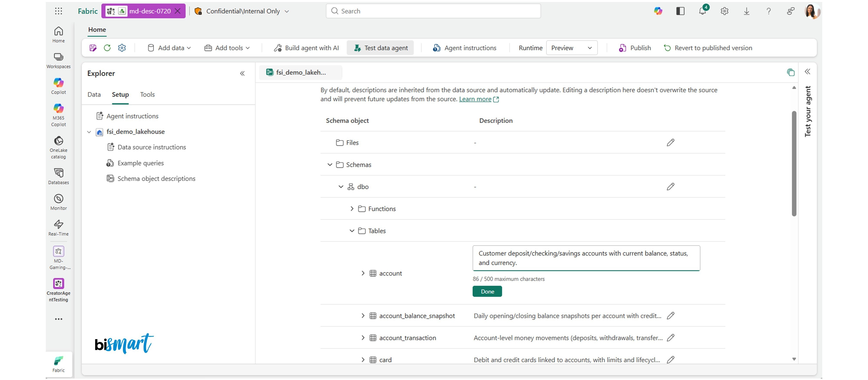Edit card table description
868x380 pixels.
click(x=671, y=360)
